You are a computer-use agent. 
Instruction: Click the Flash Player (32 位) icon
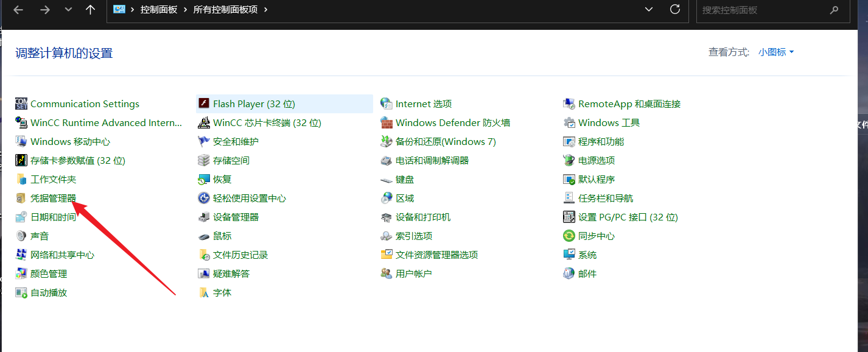(204, 104)
